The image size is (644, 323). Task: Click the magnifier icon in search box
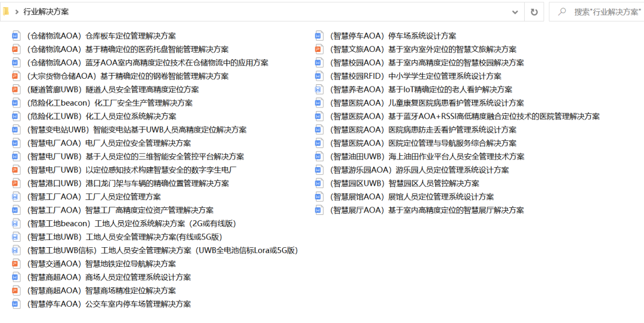[562, 12]
